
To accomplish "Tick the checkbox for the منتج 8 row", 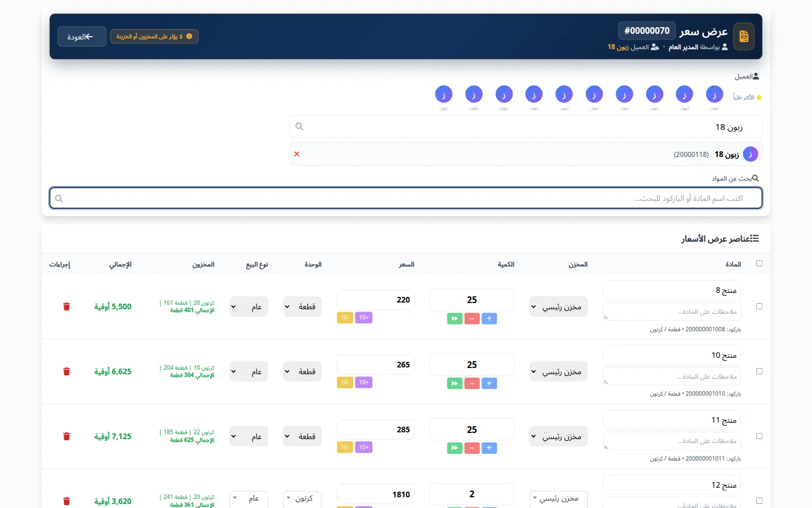I will pyautogui.click(x=759, y=306).
